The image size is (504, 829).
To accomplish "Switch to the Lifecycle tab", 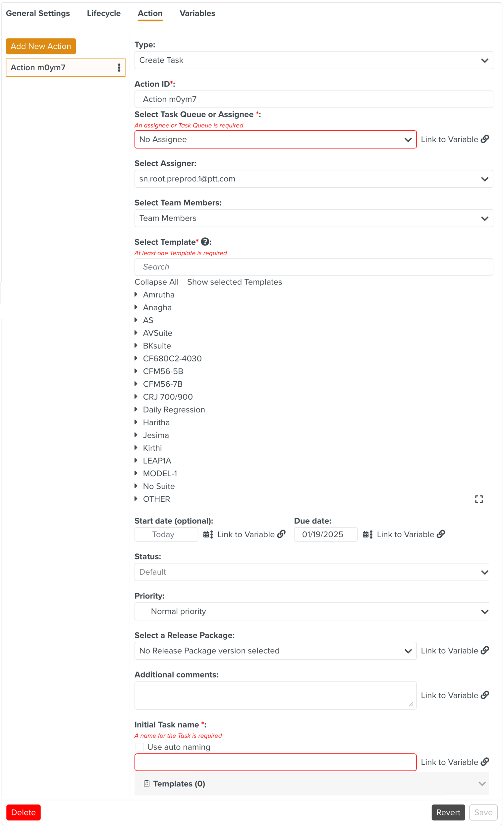I will [x=104, y=14].
